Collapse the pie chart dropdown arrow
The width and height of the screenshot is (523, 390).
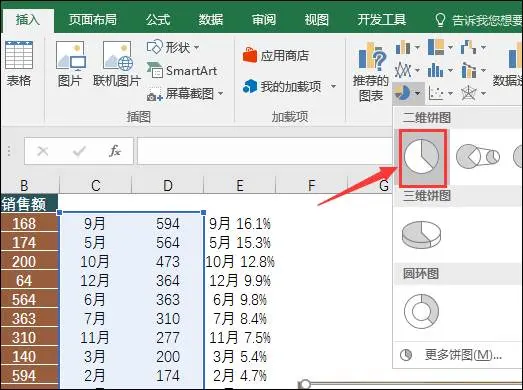(x=418, y=93)
